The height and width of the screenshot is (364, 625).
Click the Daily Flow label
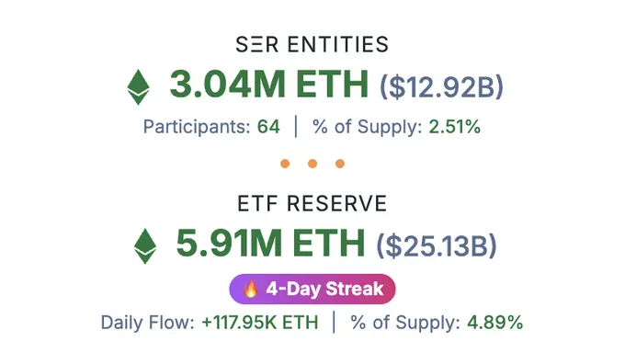[147, 323]
